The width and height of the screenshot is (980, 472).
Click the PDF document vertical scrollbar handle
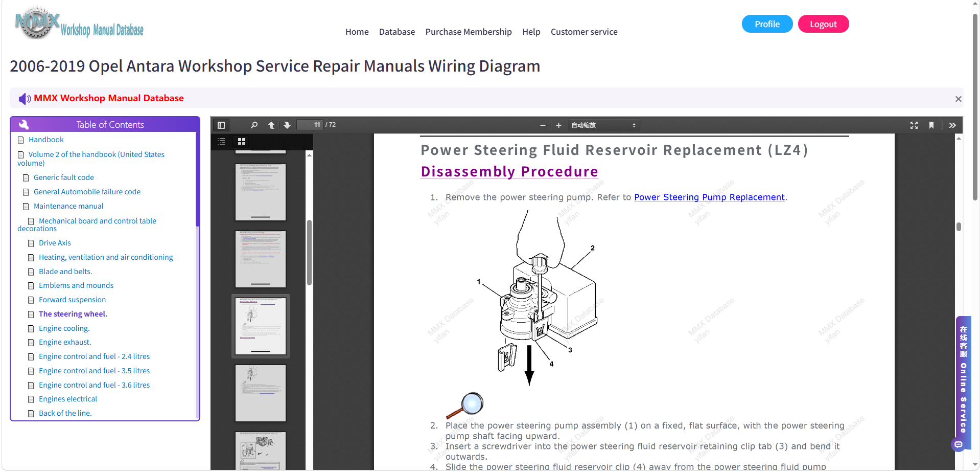(959, 227)
